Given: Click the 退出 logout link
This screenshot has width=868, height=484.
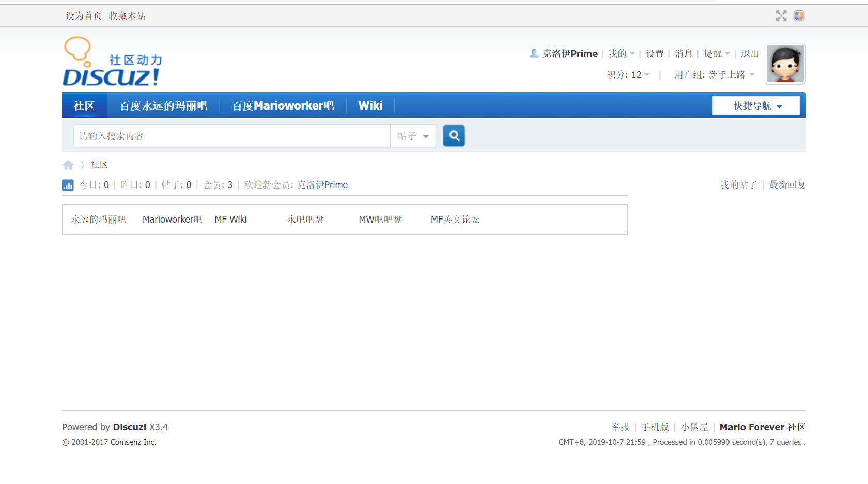Looking at the screenshot, I should (750, 53).
